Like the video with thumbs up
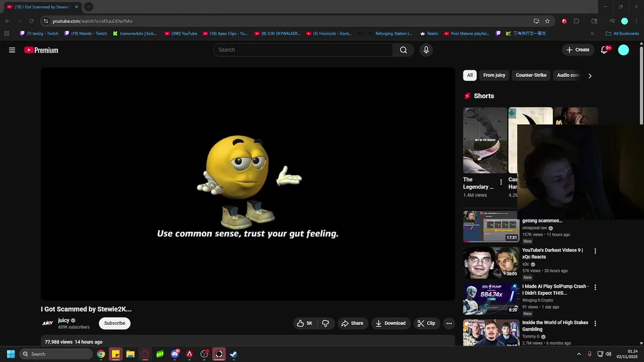 click(305, 323)
